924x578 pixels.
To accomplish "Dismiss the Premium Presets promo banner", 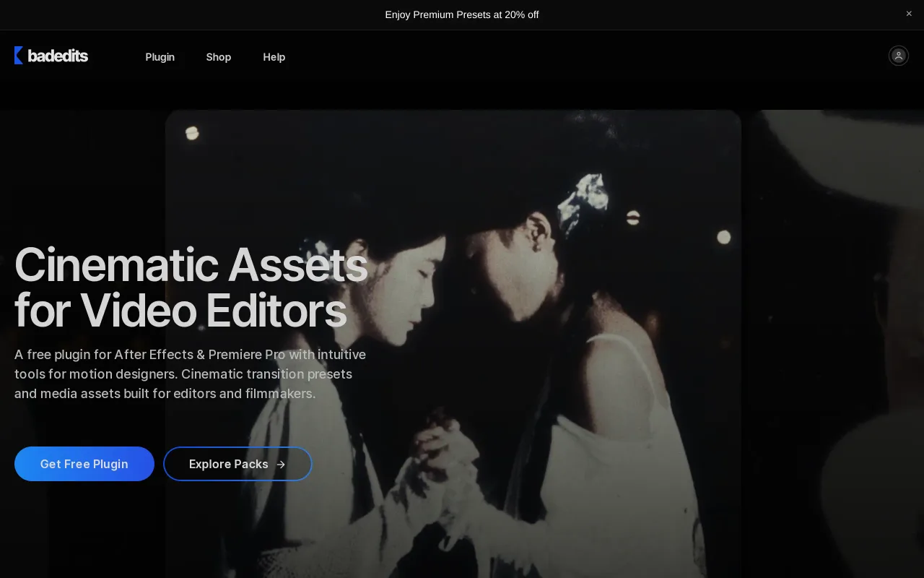I will click(909, 14).
